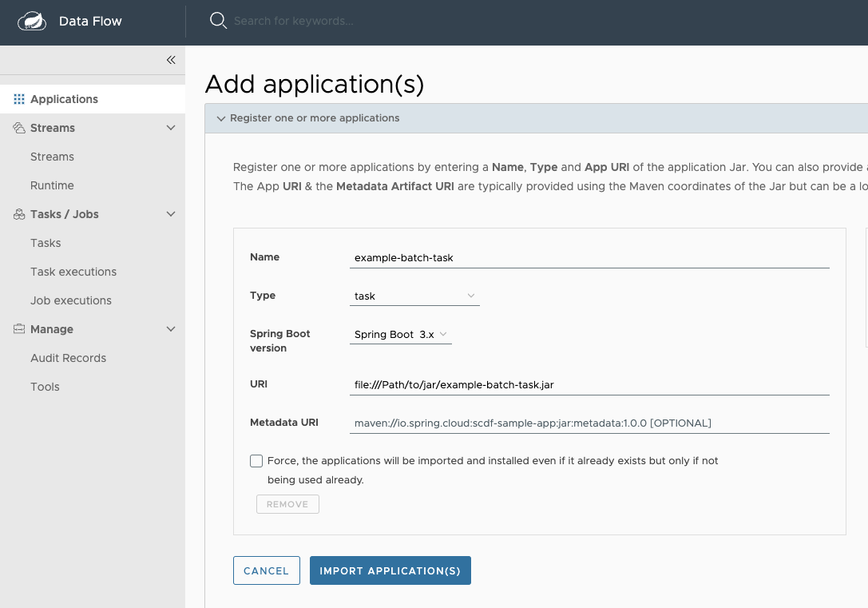Click the Manage briefcase icon
868x608 pixels.
[19, 329]
